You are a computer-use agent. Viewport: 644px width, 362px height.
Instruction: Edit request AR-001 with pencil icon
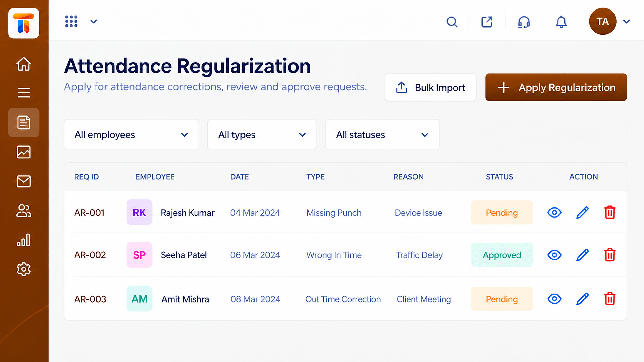point(583,213)
